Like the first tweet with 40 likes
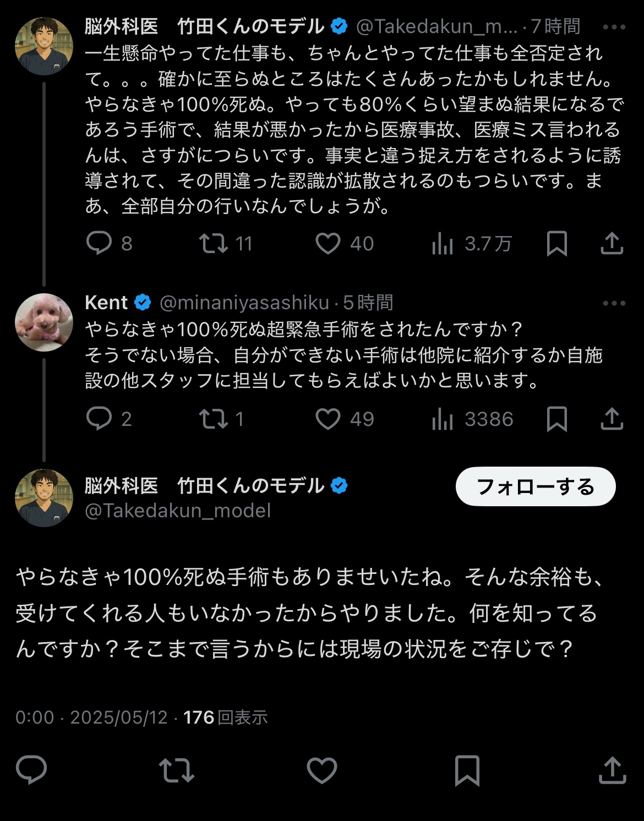 tap(328, 243)
